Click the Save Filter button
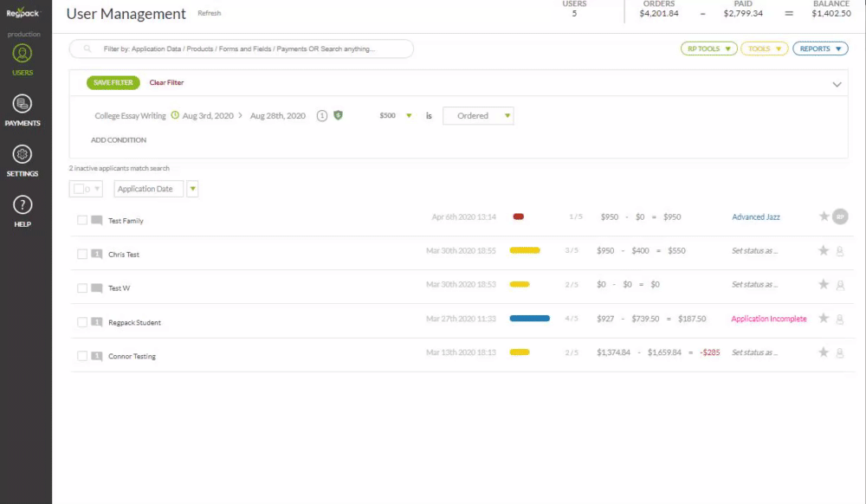866x504 pixels. (x=113, y=82)
